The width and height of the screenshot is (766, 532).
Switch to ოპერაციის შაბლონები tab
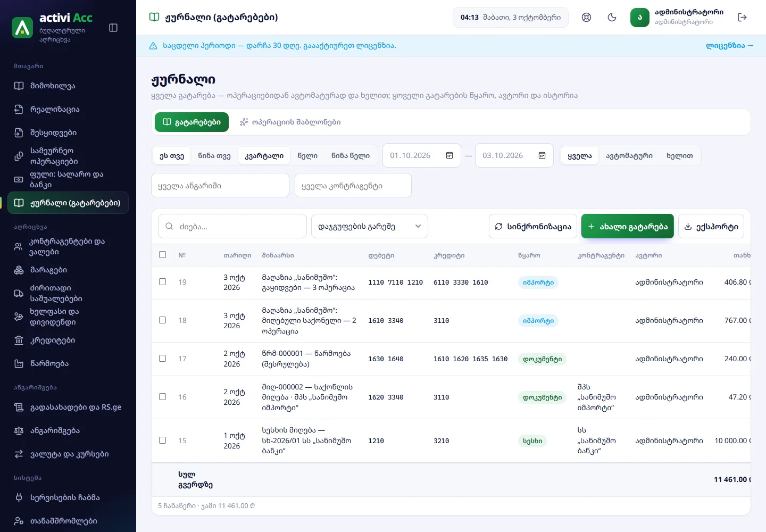290,122
